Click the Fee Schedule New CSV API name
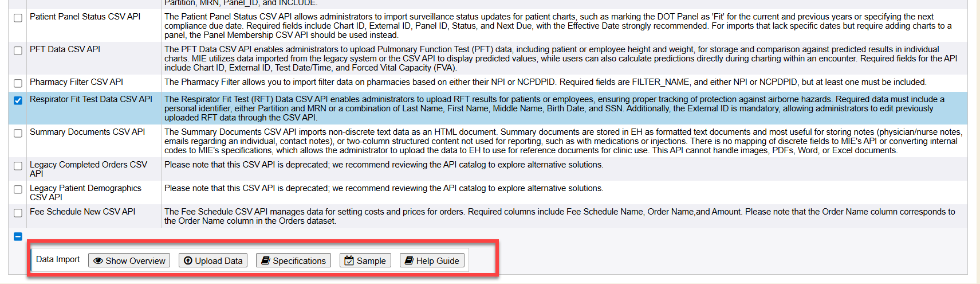 82,212
